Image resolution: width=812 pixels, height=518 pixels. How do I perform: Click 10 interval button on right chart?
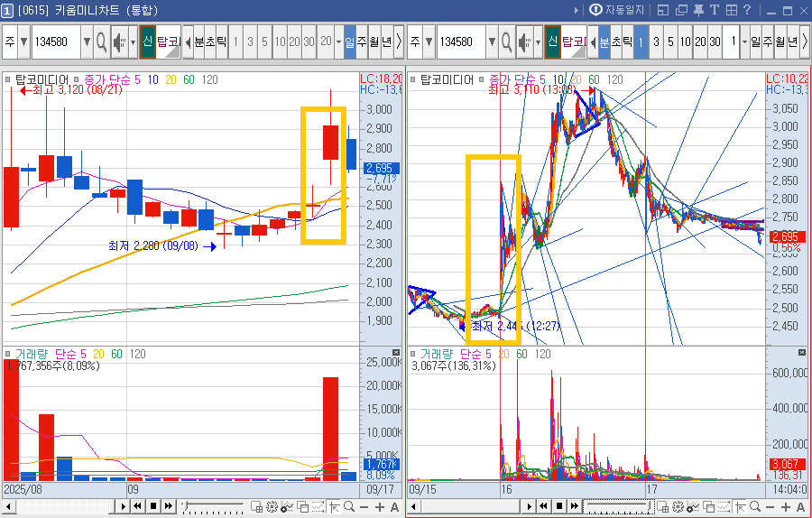click(686, 42)
